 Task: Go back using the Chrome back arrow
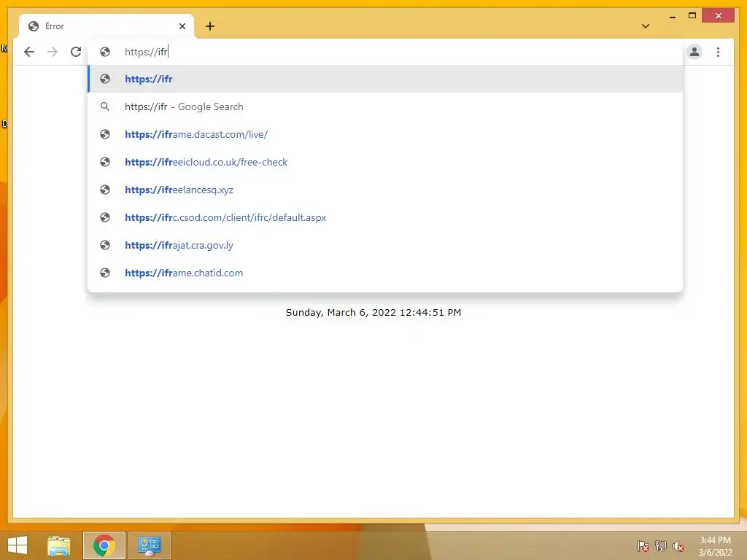pyautogui.click(x=29, y=52)
